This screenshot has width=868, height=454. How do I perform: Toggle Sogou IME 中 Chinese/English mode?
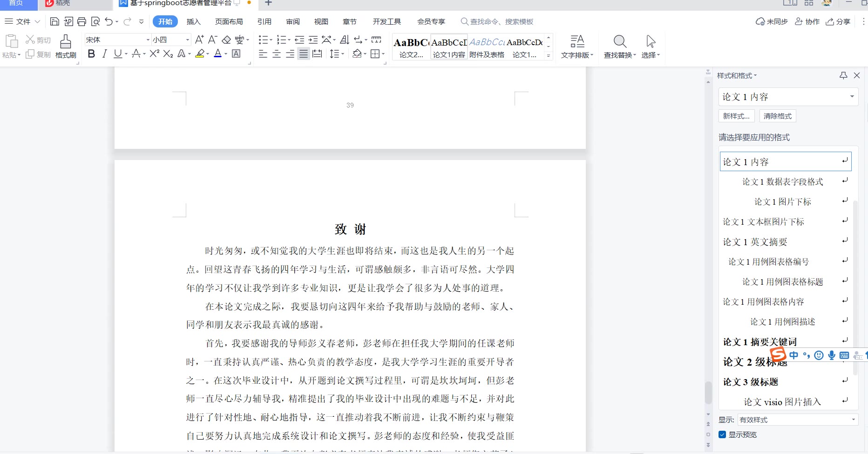coord(794,355)
